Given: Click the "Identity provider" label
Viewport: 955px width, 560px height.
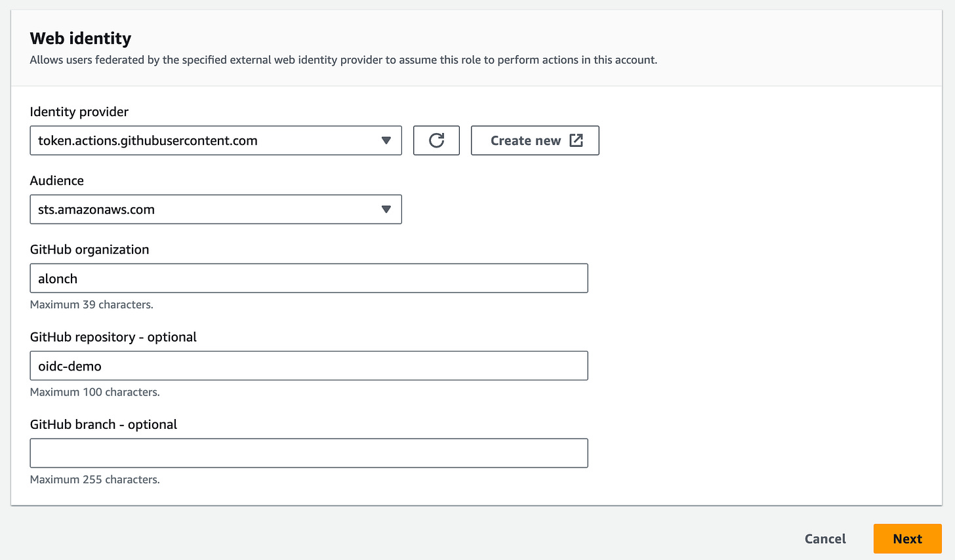Looking at the screenshot, I should pos(79,111).
